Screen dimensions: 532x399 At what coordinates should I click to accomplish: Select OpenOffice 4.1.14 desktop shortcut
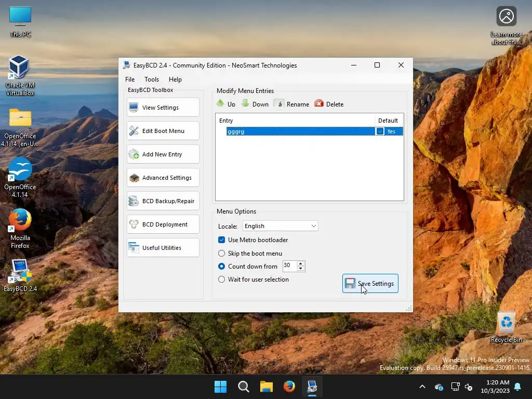point(20,177)
